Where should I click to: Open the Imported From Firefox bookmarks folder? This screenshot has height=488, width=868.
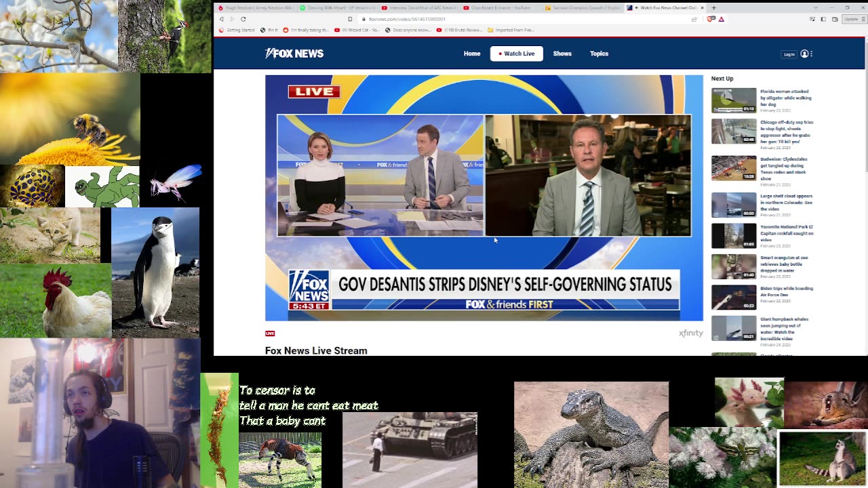click(x=511, y=30)
